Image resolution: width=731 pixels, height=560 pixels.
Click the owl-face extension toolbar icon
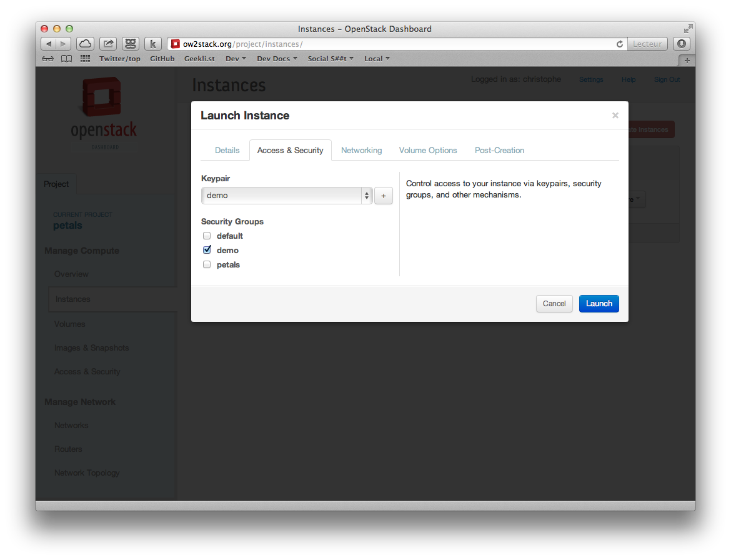(x=131, y=44)
